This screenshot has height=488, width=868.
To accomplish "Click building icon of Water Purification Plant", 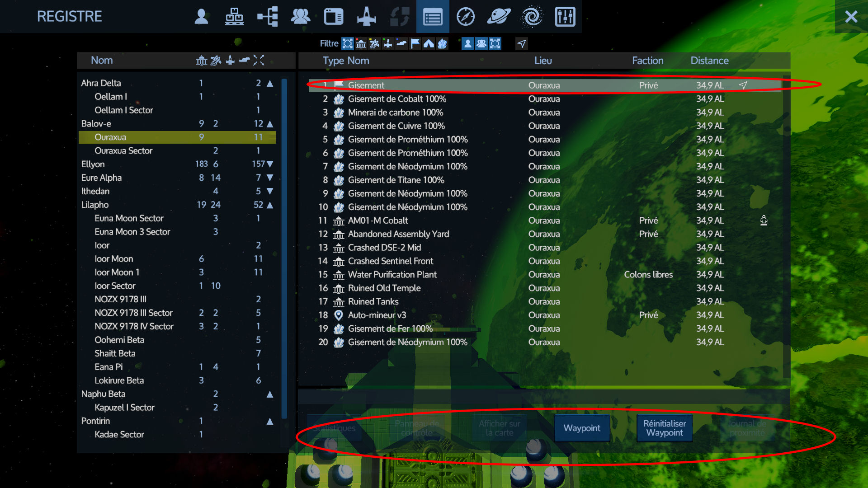I will 339,275.
